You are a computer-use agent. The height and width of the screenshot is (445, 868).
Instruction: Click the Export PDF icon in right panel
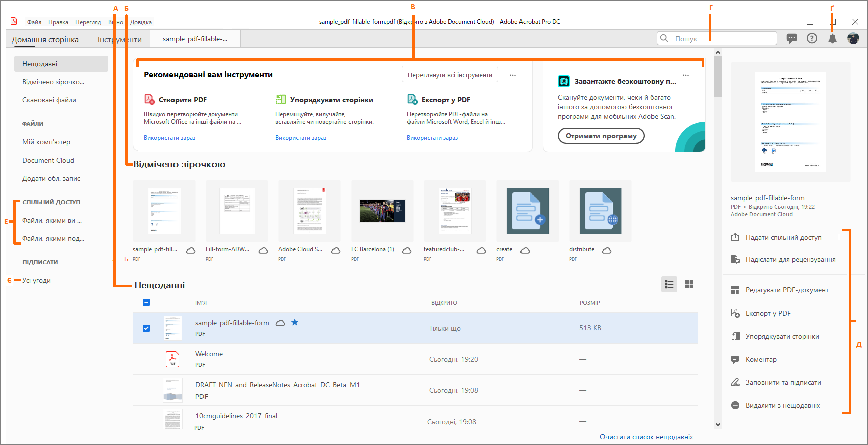(735, 313)
